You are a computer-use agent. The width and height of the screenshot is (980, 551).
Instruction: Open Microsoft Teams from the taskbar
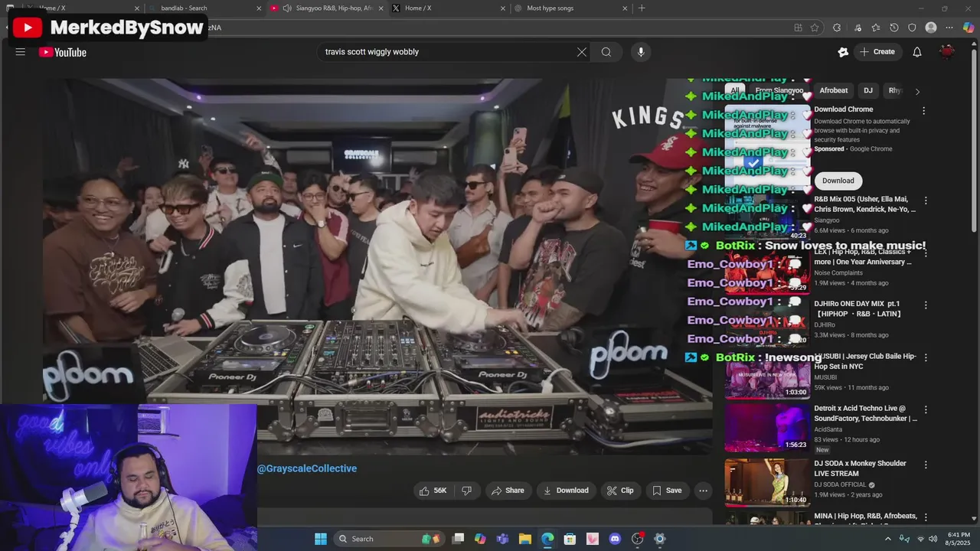(502, 539)
